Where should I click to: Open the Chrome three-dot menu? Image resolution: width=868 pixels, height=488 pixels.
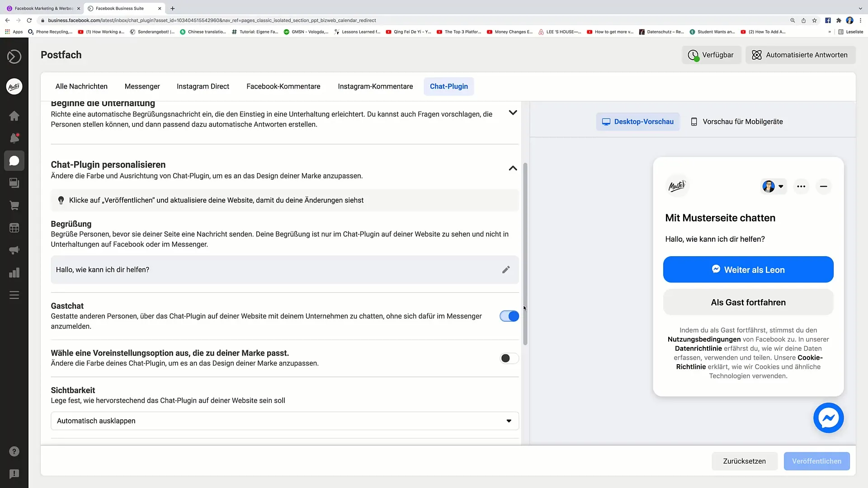(x=860, y=20)
